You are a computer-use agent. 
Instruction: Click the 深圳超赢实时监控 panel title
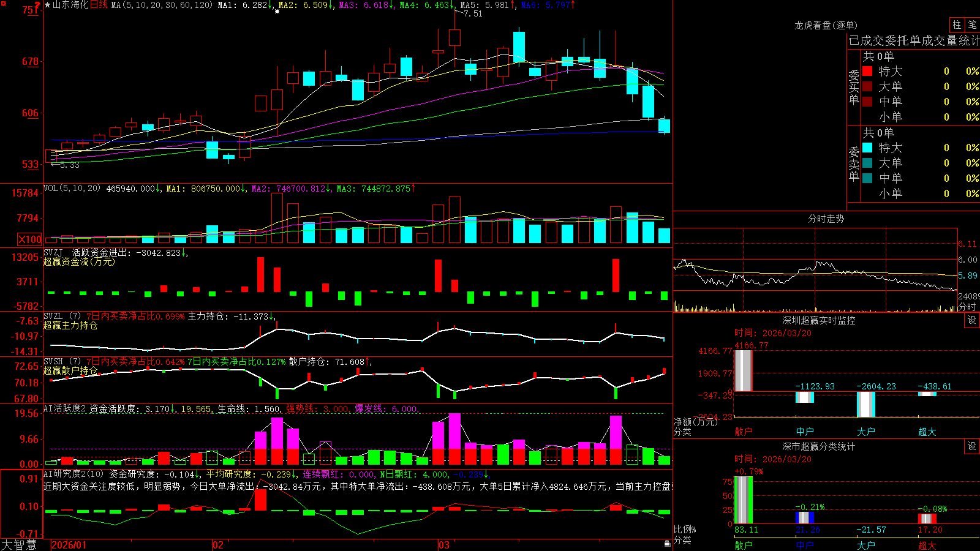tap(818, 320)
